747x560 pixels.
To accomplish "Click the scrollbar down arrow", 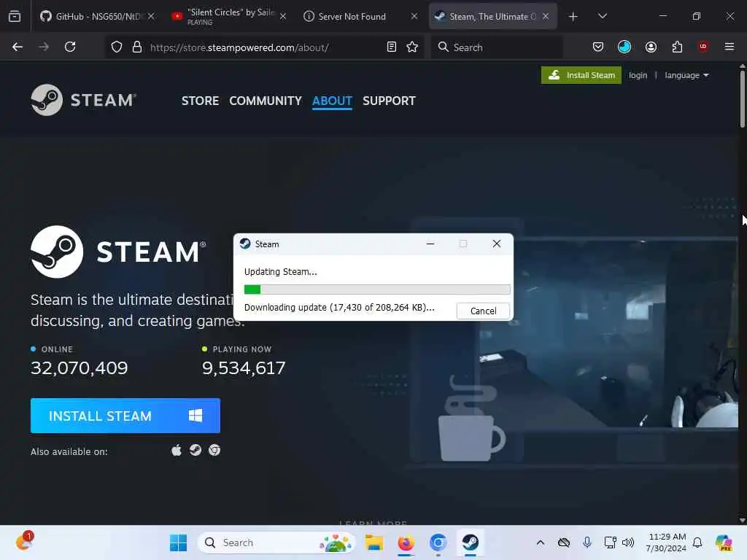I will click(x=742, y=520).
